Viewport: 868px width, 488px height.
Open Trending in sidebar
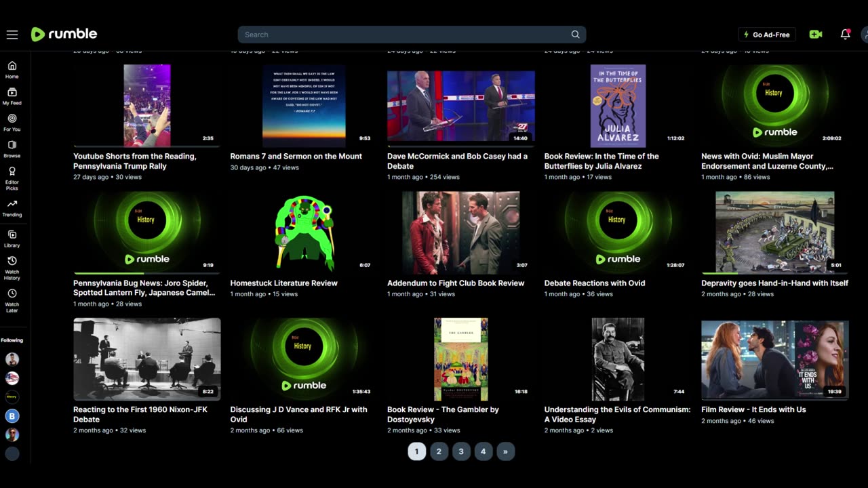pyautogui.click(x=12, y=208)
